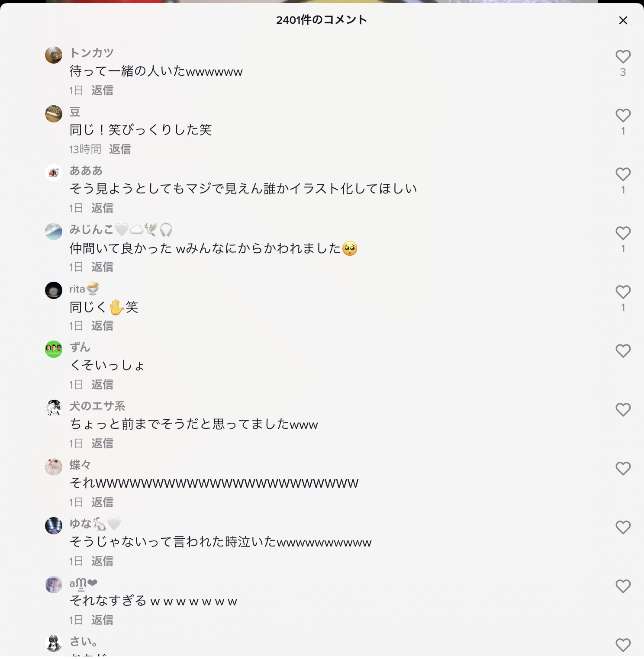Tap heart on あああ's comment
644x659 pixels.
(623, 174)
